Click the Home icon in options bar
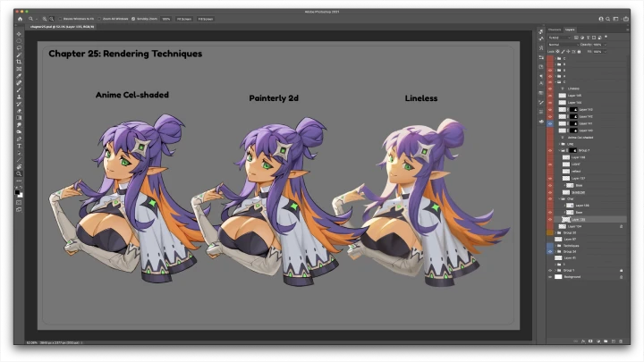 [20, 19]
